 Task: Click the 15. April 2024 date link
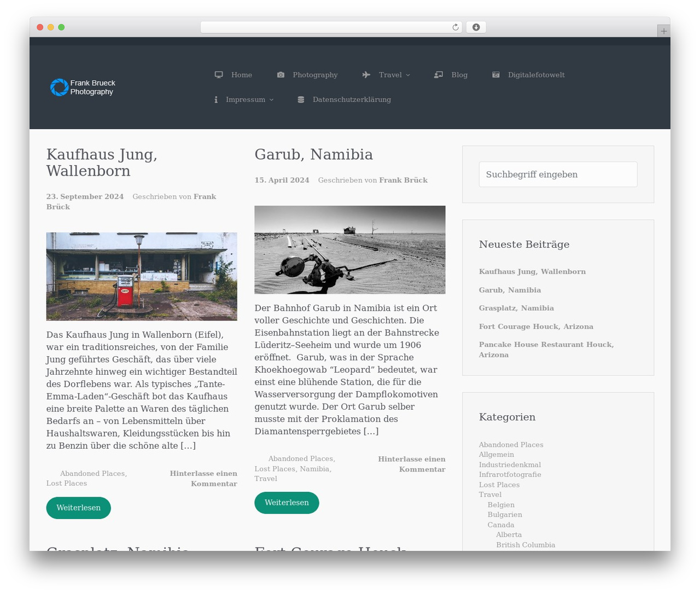[x=282, y=180]
